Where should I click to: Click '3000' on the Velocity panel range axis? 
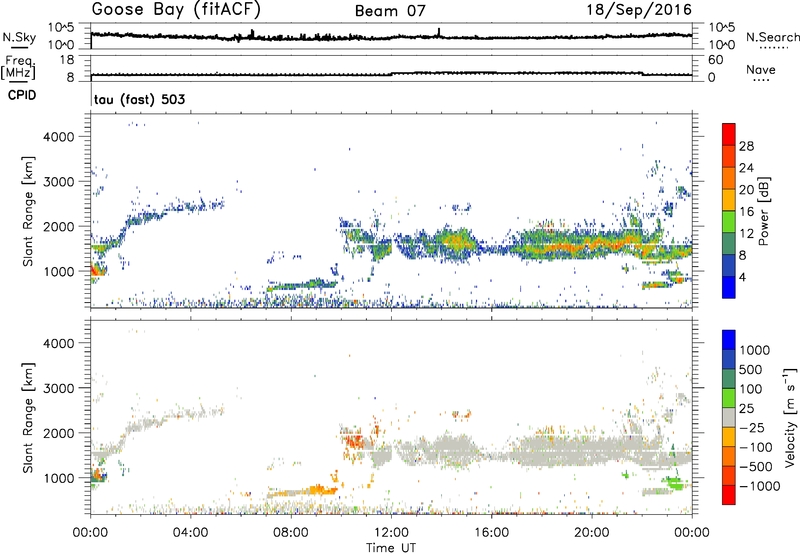(x=59, y=388)
